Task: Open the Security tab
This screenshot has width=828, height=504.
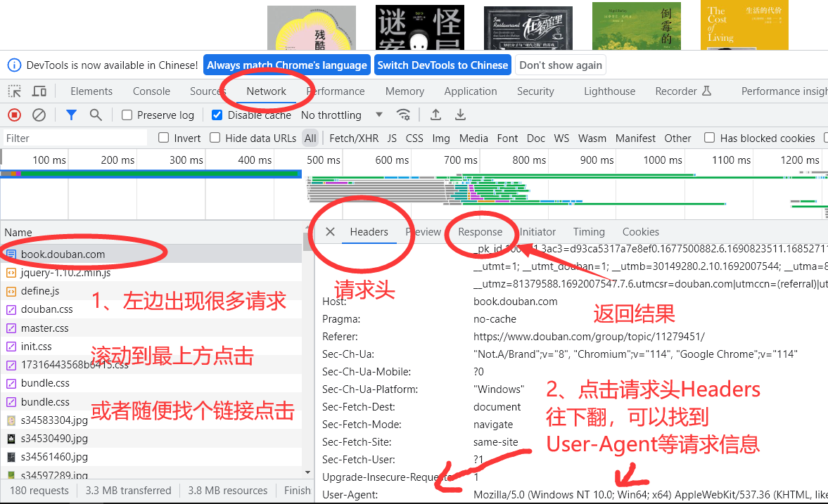Action: pyautogui.click(x=535, y=91)
